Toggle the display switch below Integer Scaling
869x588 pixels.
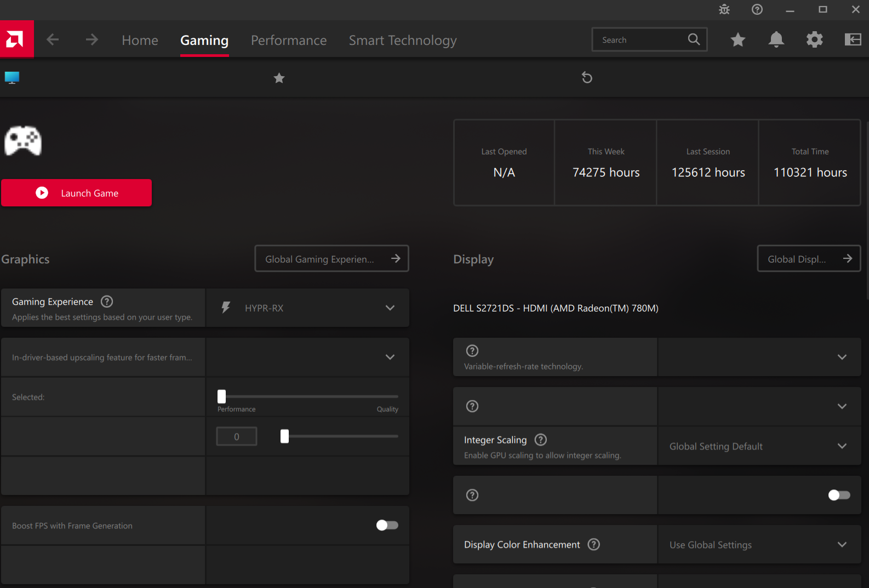pyautogui.click(x=839, y=495)
